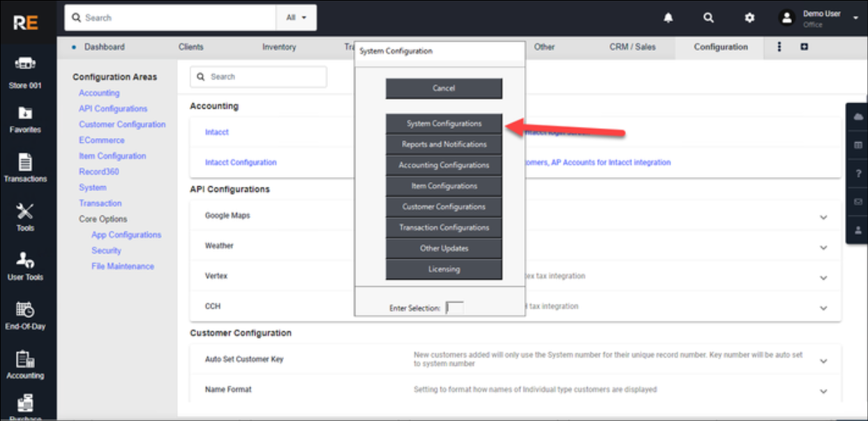Click the System Configurations button
868x421 pixels.
(x=444, y=124)
